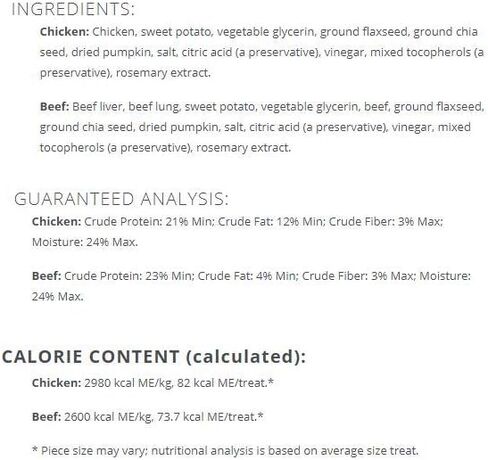The height and width of the screenshot is (460, 488).
Task: Select the Beef label under Guaranteed Analysis
Action: pos(46,276)
